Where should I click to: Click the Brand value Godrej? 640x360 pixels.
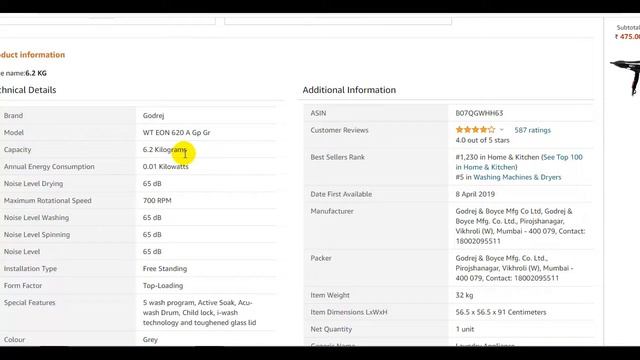pos(153,116)
